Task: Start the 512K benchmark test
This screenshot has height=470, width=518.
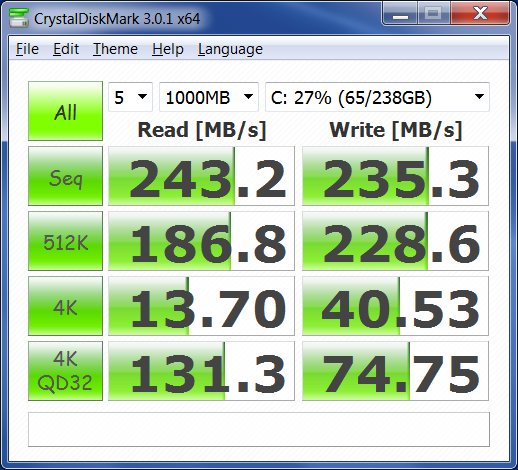Action: (x=65, y=241)
